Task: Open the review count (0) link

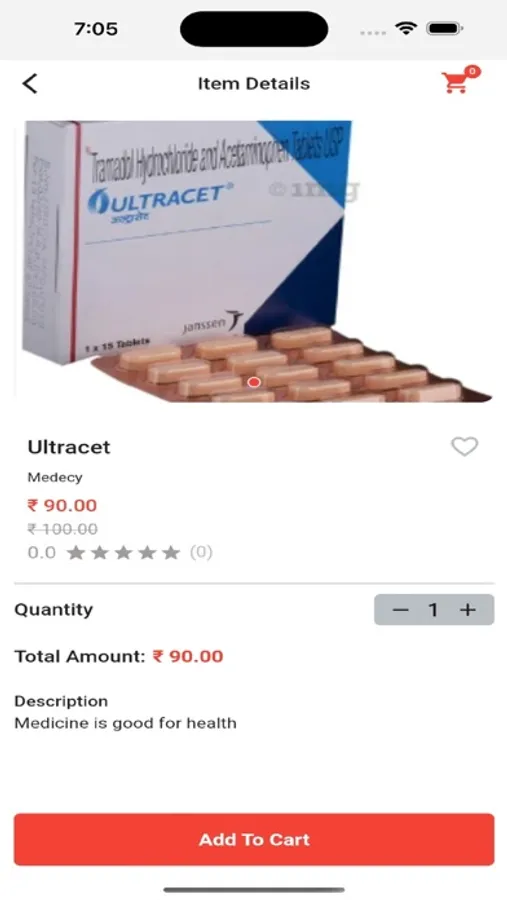Action: tap(201, 552)
